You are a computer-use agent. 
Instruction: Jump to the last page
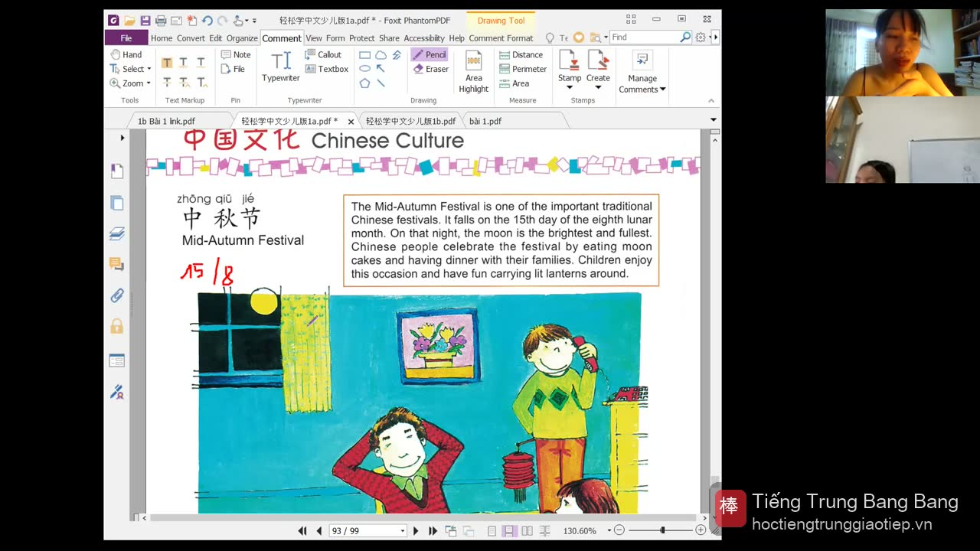pyautogui.click(x=433, y=530)
